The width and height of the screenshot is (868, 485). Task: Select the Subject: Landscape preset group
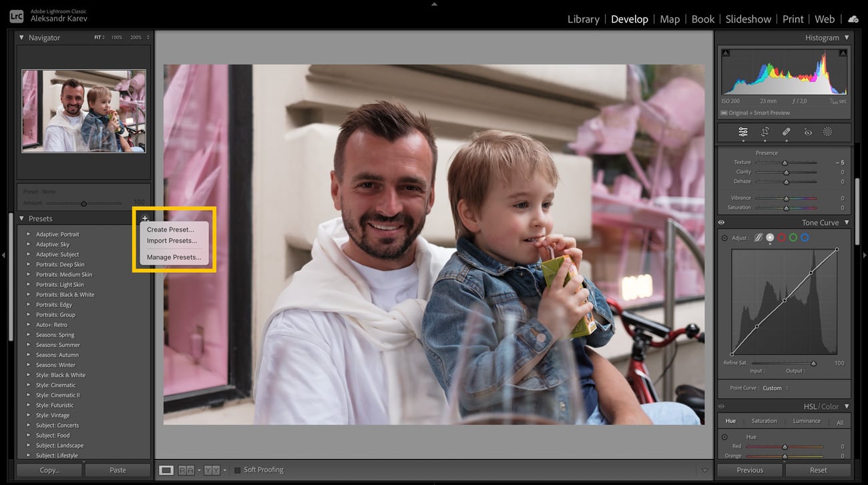(59, 446)
